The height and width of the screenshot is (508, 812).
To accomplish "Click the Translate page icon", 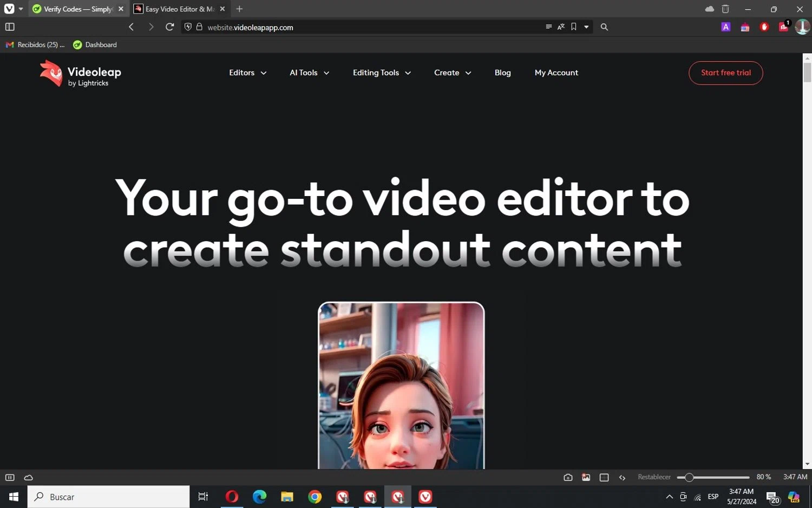I will click(x=561, y=27).
